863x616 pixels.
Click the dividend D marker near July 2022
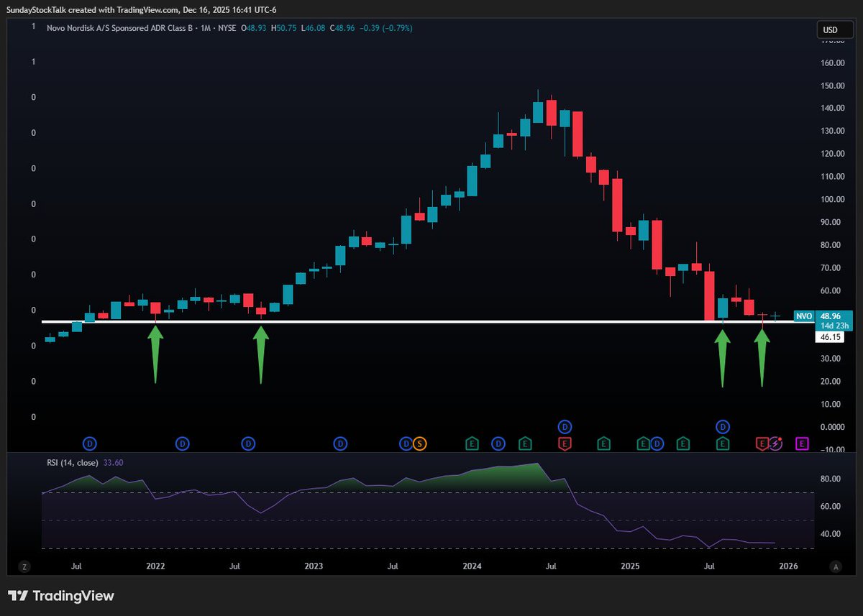(x=249, y=443)
